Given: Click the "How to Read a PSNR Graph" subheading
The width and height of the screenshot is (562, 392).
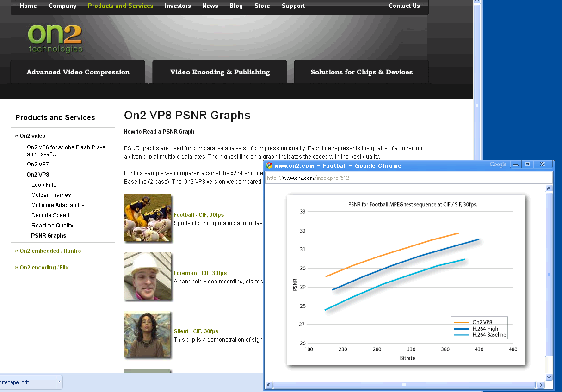Looking at the screenshot, I should (159, 132).
